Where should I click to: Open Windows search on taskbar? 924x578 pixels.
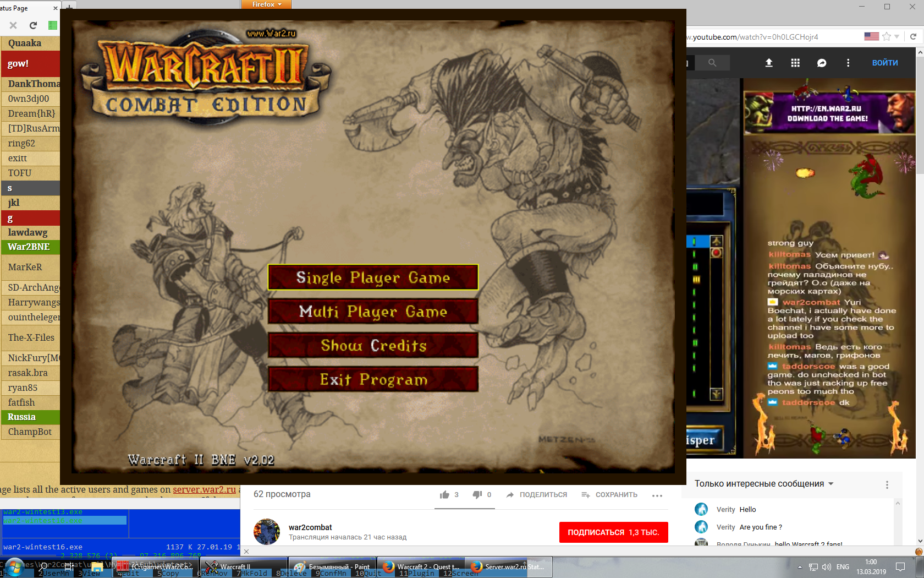(x=44, y=566)
